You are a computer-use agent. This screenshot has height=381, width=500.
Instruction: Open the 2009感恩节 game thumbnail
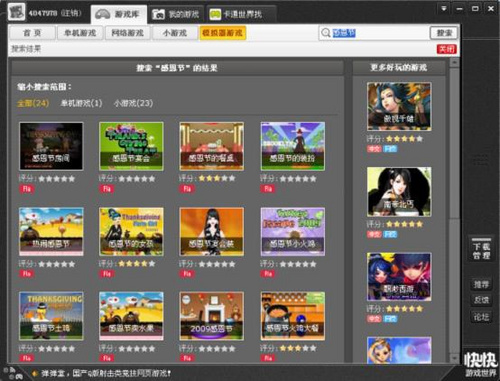212,316
